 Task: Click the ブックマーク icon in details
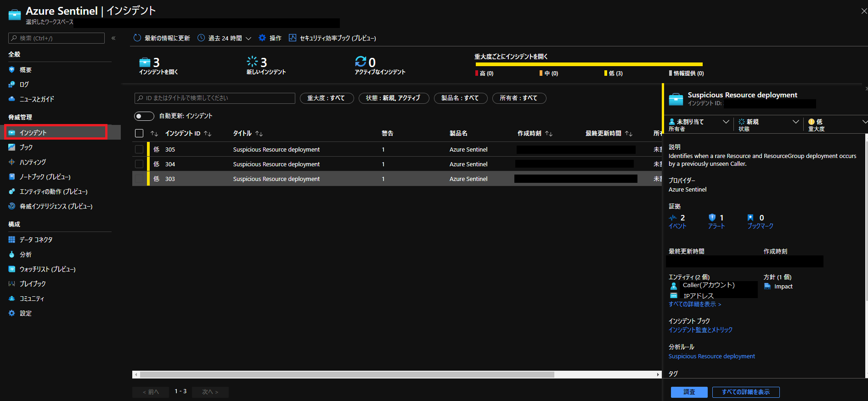click(750, 218)
